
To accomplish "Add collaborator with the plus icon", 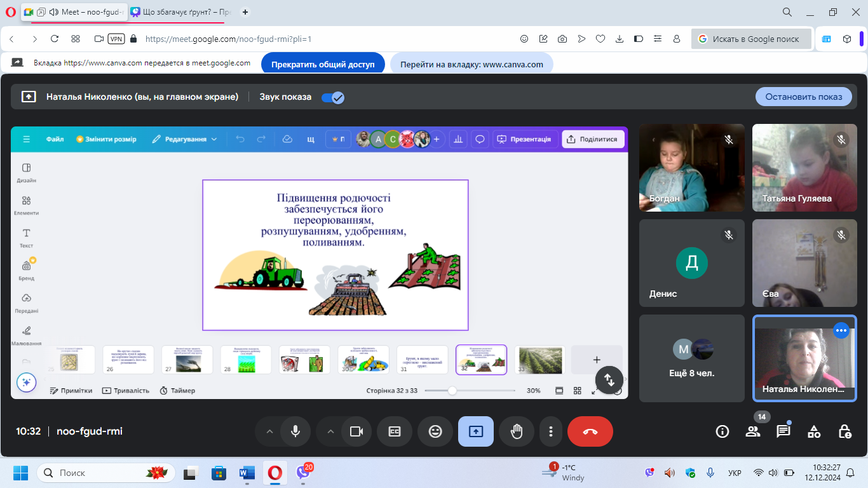I will pyautogui.click(x=437, y=139).
